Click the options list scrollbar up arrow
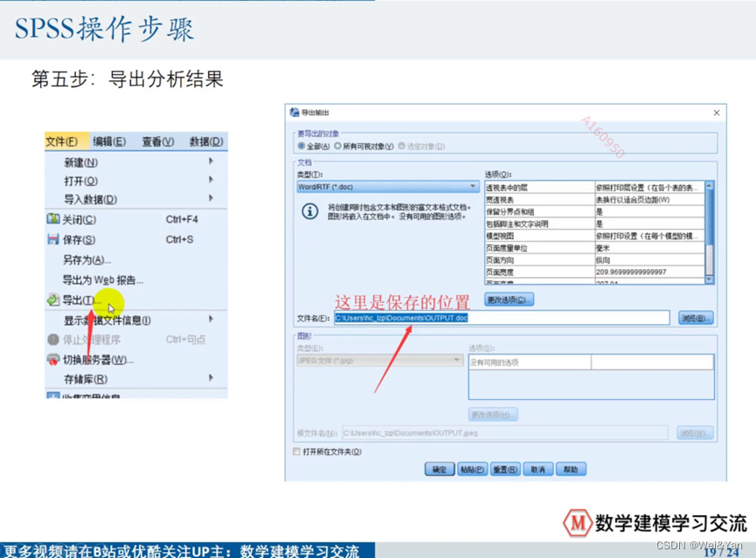 click(x=709, y=186)
